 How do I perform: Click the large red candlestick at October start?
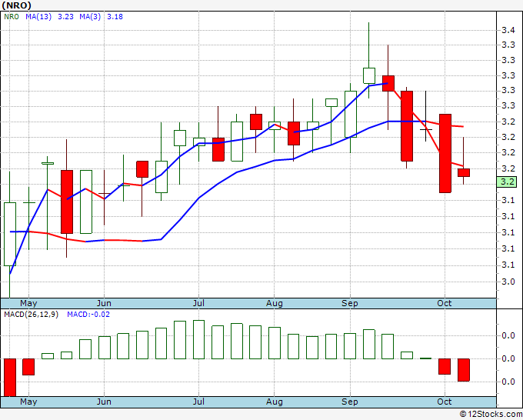445,153
